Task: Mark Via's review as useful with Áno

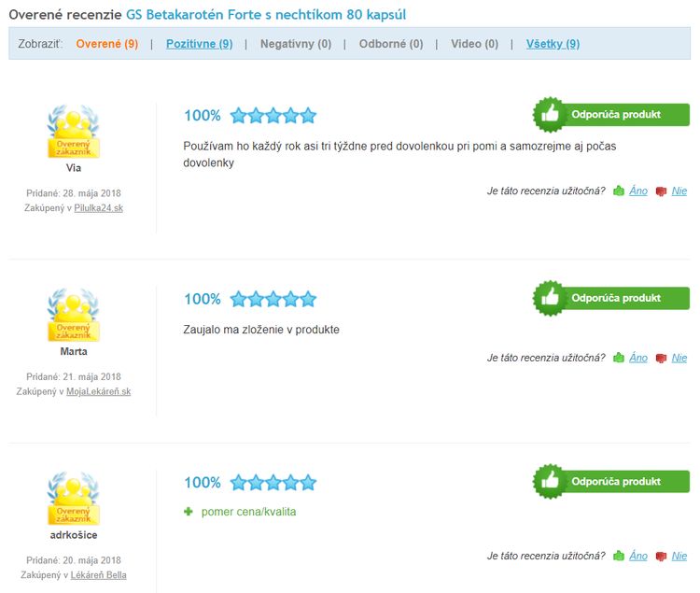Action: pyautogui.click(x=638, y=191)
